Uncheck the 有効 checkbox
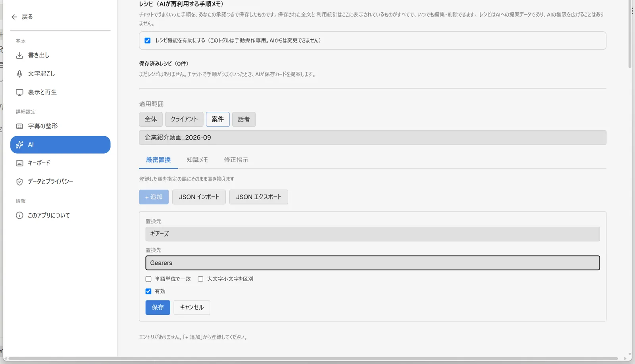The height and width of the screenshot is (364, 635). tap(148, 291)
